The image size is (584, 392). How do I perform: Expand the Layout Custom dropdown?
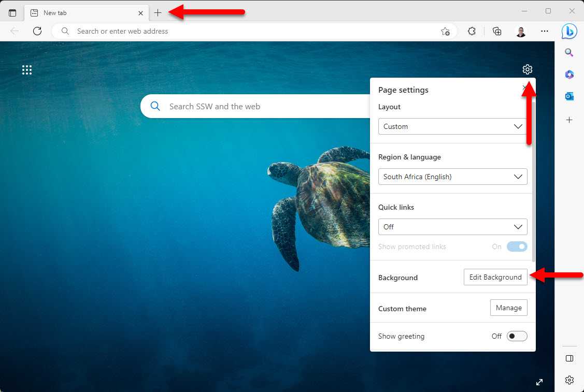pos(452,126)
